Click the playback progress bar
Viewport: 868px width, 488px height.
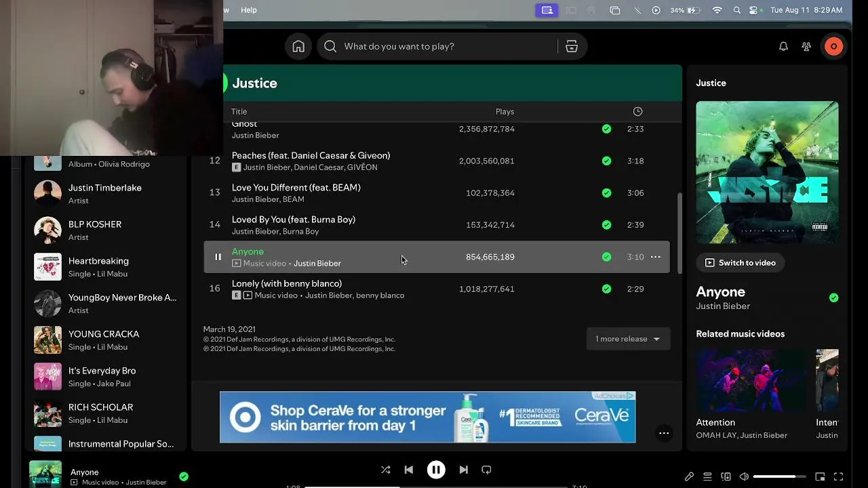tap(435, 487)
